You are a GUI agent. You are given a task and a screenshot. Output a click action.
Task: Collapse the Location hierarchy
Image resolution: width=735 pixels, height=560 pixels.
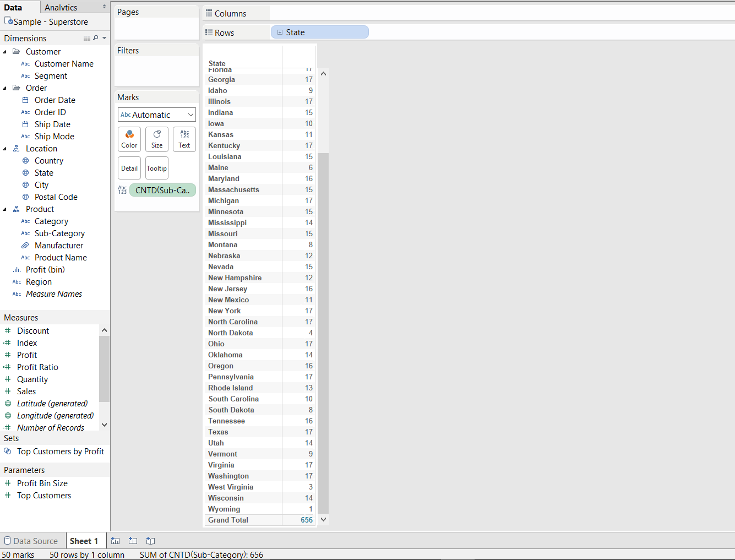coord(5,149)
